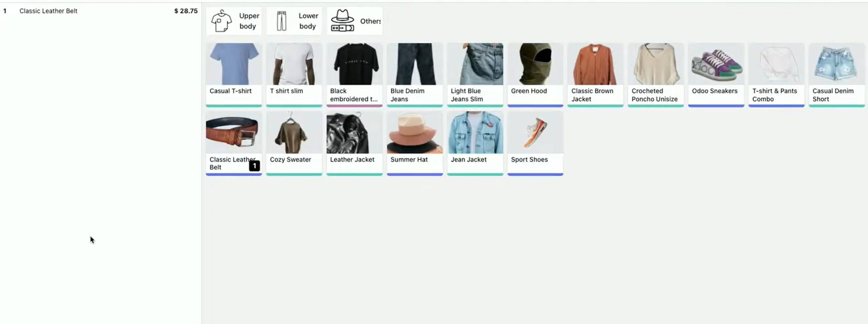Image resolution: width=868 pixels, height=324 pixels.
Task: Add Crocheted Poncho Unisize product
Action: pyautogui.click(x=656, y=75)
